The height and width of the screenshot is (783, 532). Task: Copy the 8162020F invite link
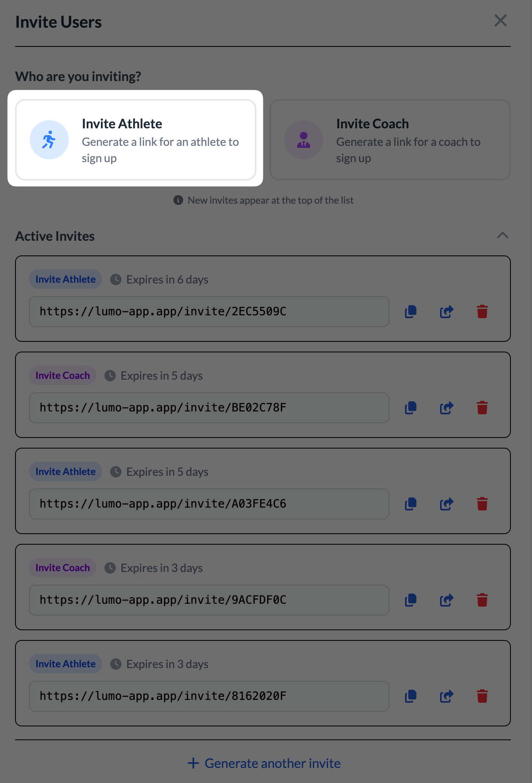pyautogui.click(x=411, y=696)
